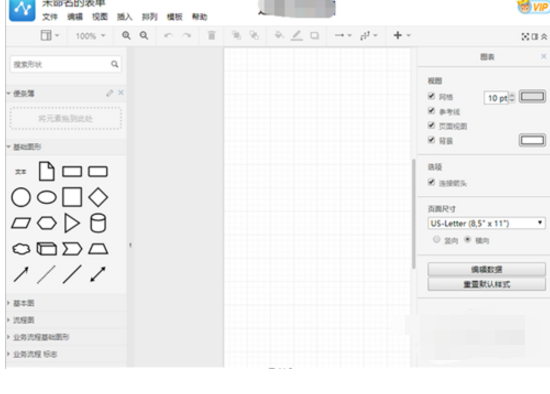Open the File menu

point(49,17)
